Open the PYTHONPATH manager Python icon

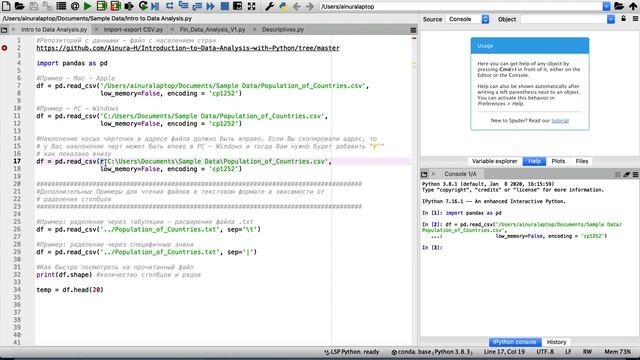click(283, 6)
